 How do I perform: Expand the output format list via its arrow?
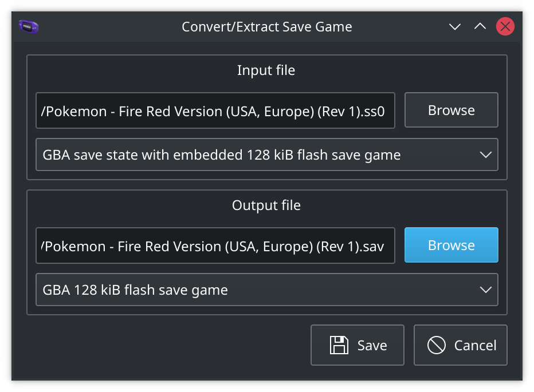[x=485, y=290]
